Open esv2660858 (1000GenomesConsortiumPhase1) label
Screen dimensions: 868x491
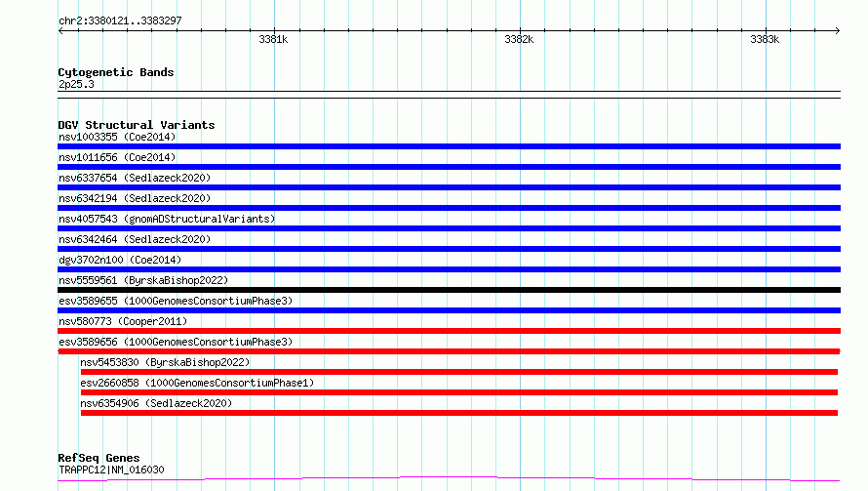pos(197,383)
